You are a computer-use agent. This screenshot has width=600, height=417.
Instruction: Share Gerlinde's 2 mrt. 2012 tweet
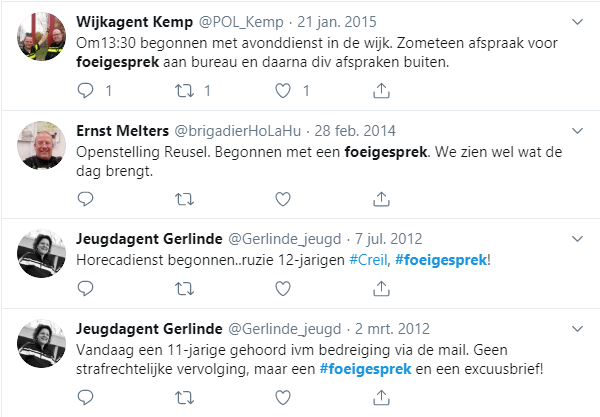[382, 397]
